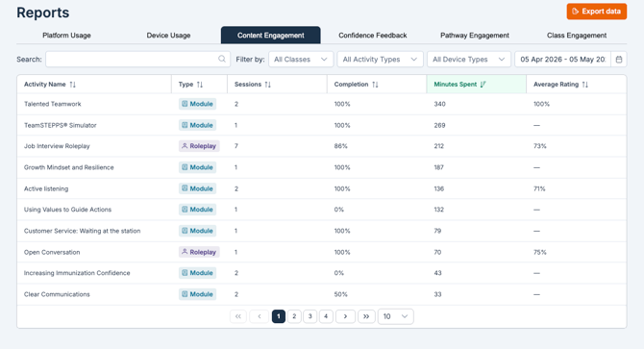The height and width of the screenshot is (349, 644).
Task: Click the Export data button
Action: (597, 12)
